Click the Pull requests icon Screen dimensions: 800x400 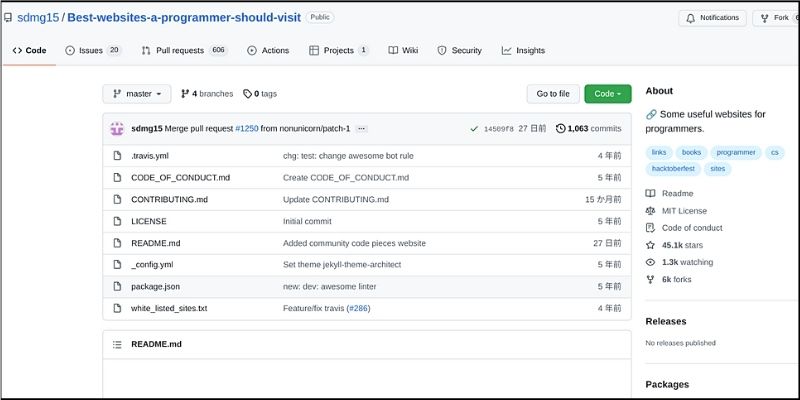pos(146,51)
